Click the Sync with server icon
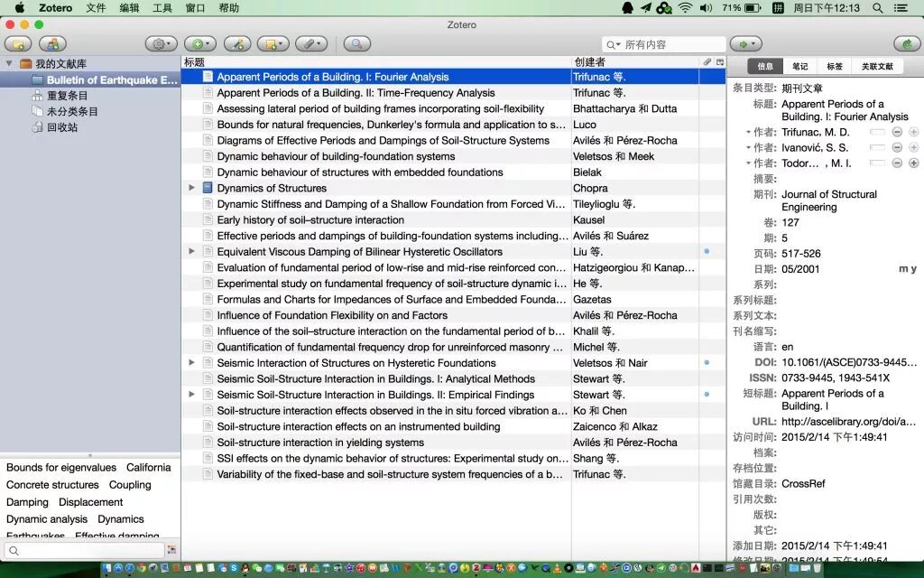Viewport: 924px width, 578px height. (907, 43)
